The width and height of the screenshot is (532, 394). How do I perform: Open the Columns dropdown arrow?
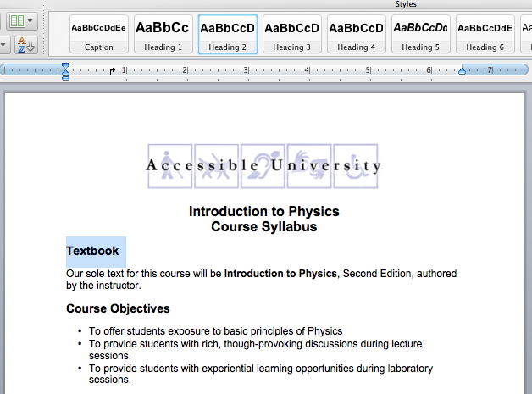[31, 19]
